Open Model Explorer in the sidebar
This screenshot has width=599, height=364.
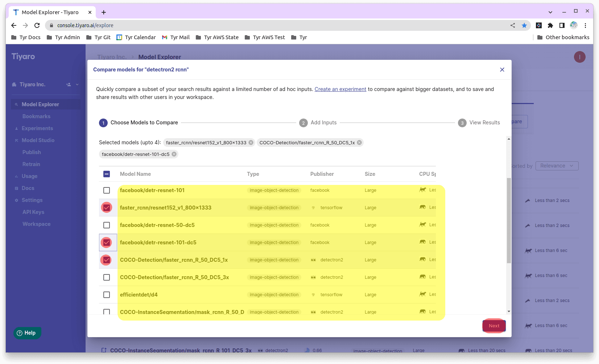pos(46,104)
